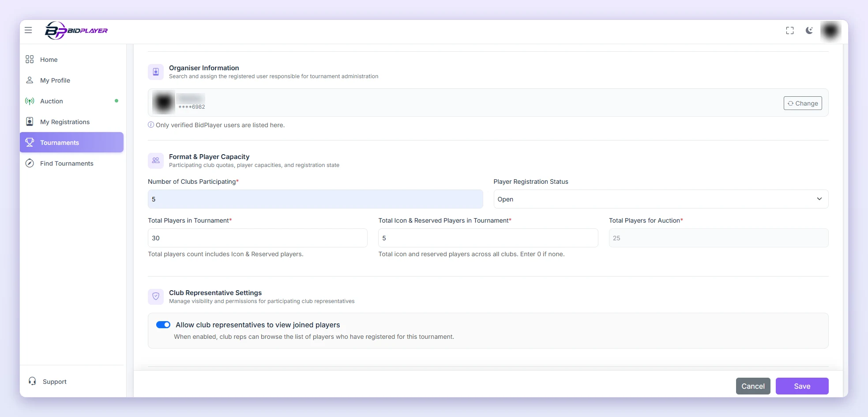Image resolution: width=868 pixels, height=417 pixels.
Task: Edit Number of Clubs Participating field
Action: [x=315, y=199]
